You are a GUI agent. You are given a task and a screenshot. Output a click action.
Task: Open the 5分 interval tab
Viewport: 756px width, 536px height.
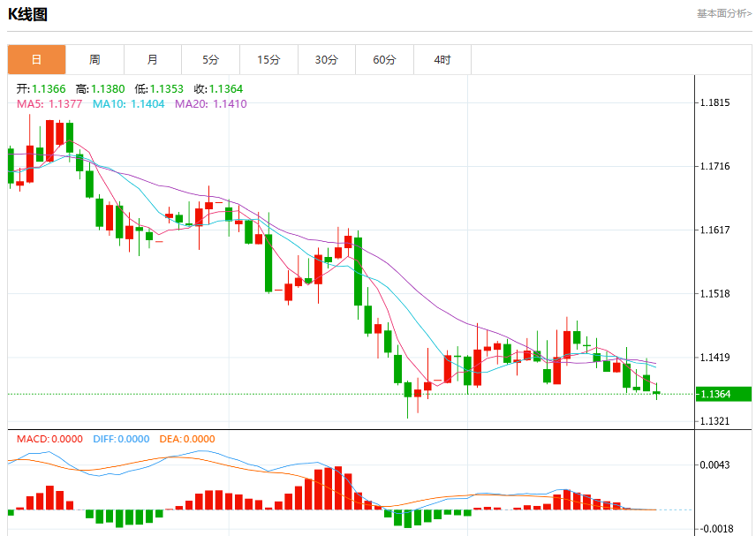click(210, 60)
